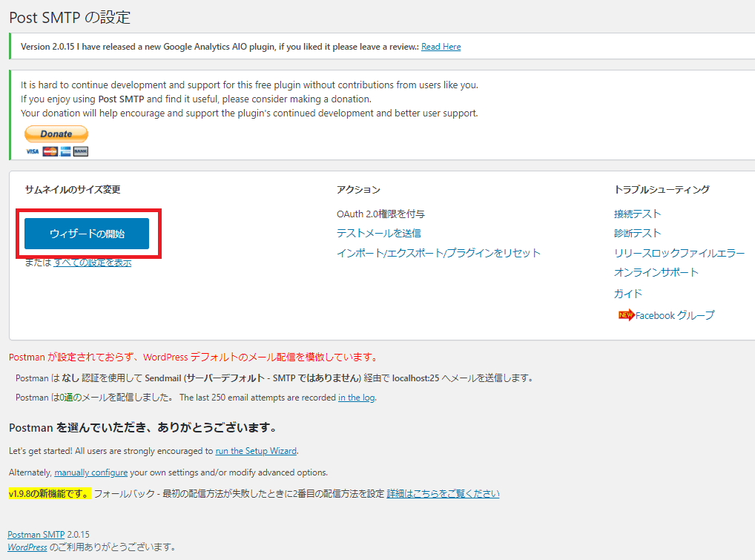
Task: Open 詳細はこちらをご覧ください link
Action: tap(443, 494)
